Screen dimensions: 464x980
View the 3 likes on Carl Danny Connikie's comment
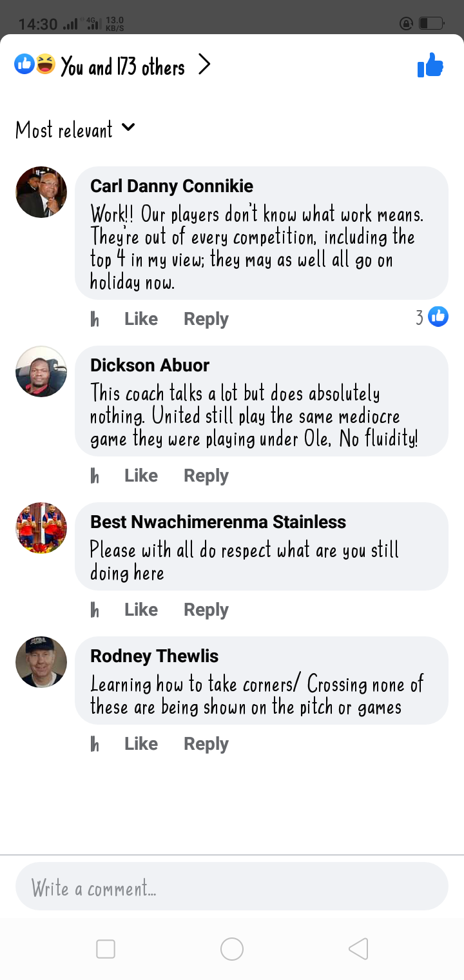pos(431,317)
